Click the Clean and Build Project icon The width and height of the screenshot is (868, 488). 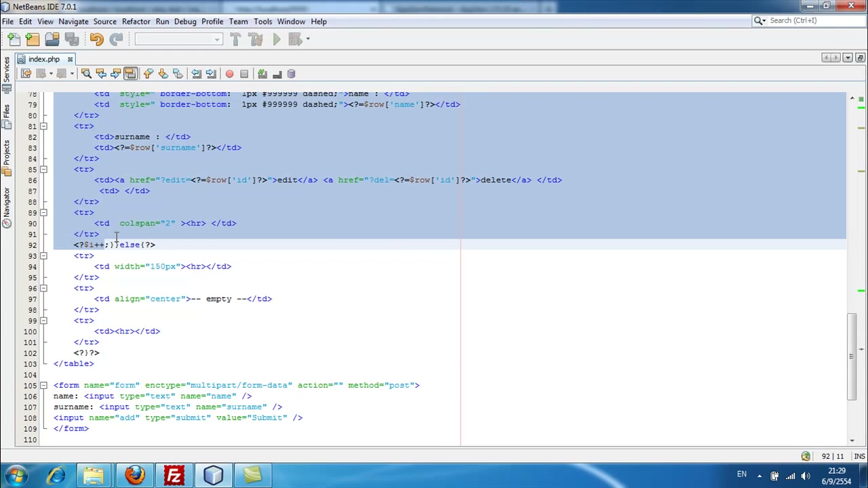pos(256,39)
